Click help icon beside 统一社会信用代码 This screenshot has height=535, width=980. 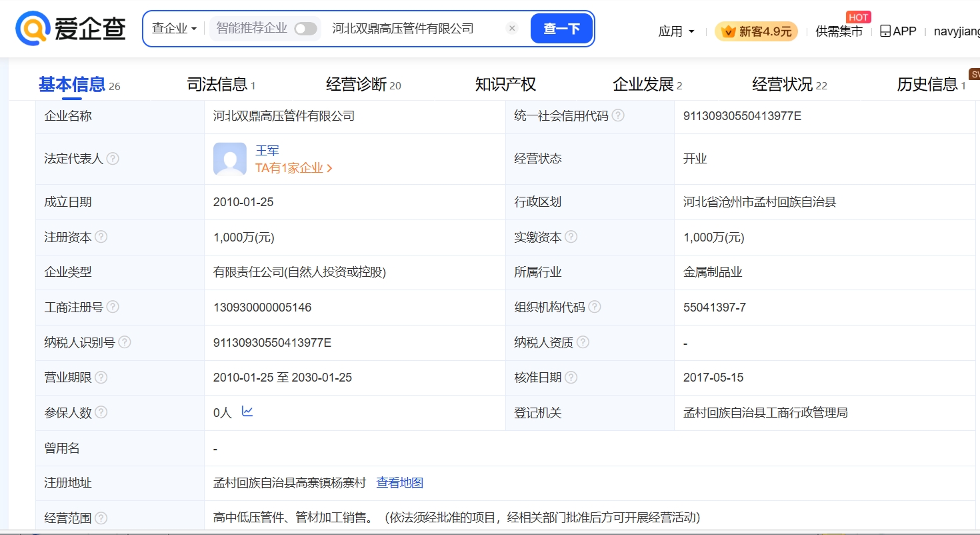point(618,115)
